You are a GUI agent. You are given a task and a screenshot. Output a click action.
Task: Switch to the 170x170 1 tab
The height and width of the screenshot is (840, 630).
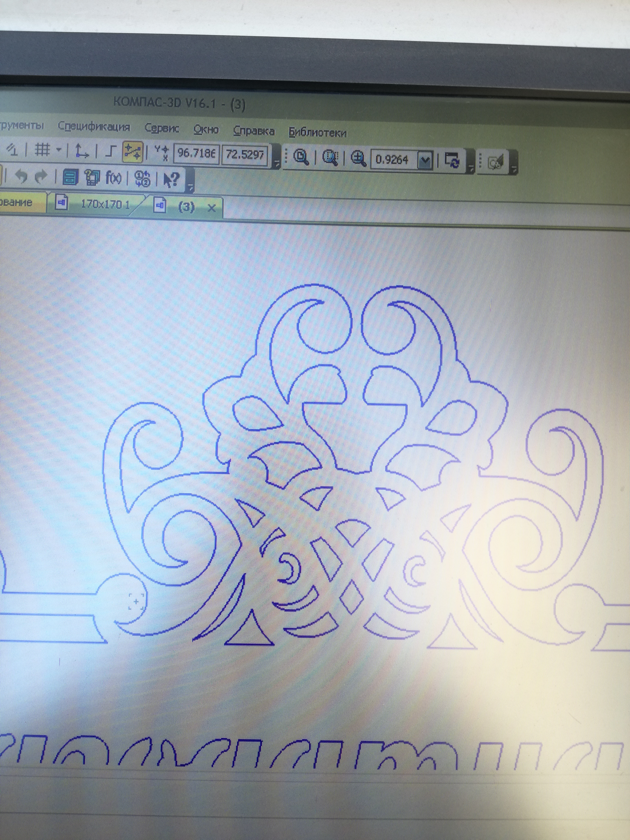point(105,205)
